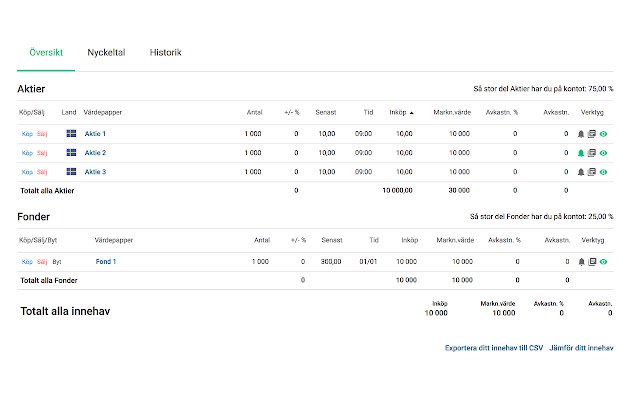
Task: Open the Aktie 2 security link
Action: pos(95,153)
